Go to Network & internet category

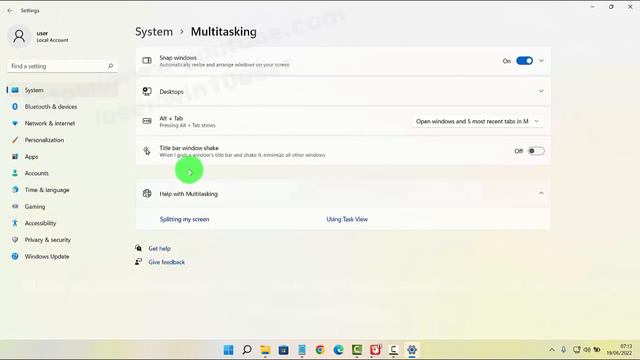point(62,123)
